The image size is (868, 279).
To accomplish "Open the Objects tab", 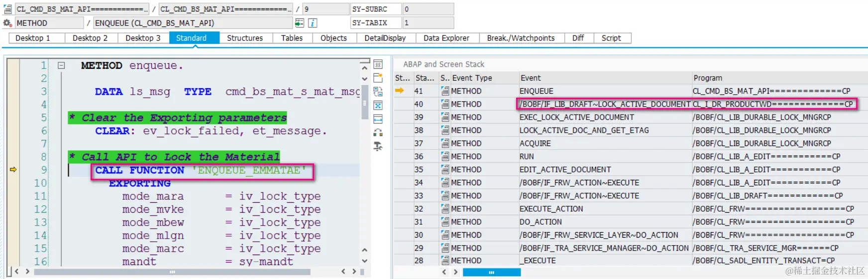I will click(x=333, y=38).
